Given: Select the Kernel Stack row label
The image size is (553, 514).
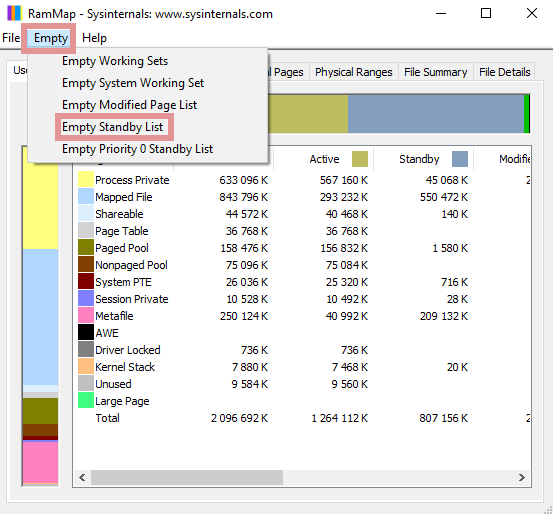Looking at the screenshot, I should click(x=125, y=367).
